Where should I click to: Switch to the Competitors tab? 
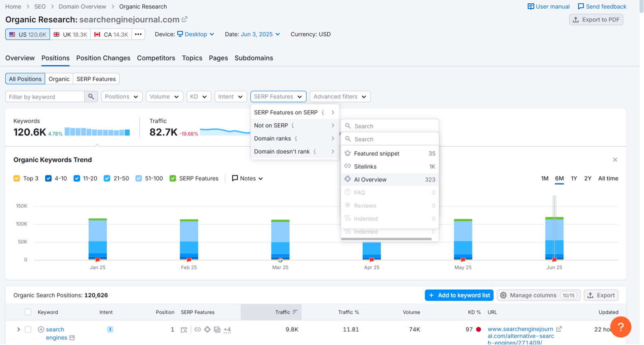point(156,58)
